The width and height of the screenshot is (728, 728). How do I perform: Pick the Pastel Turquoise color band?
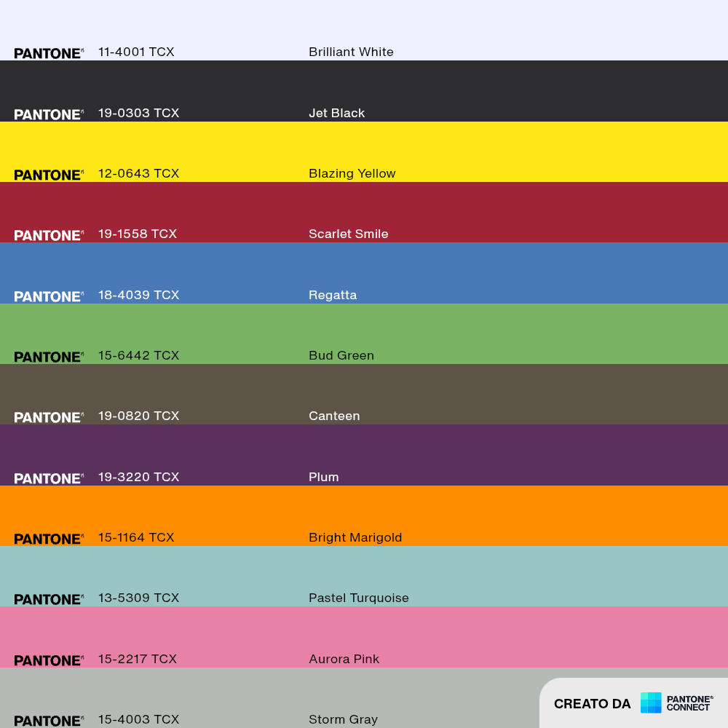coord(364,576)
